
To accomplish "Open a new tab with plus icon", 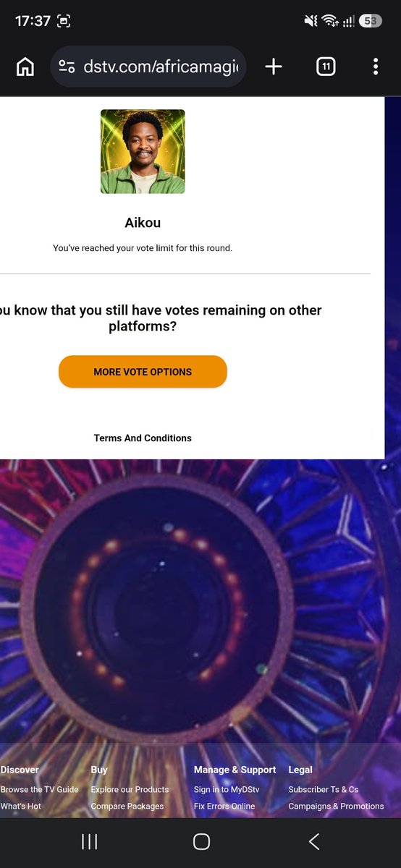I will (274, 67).
